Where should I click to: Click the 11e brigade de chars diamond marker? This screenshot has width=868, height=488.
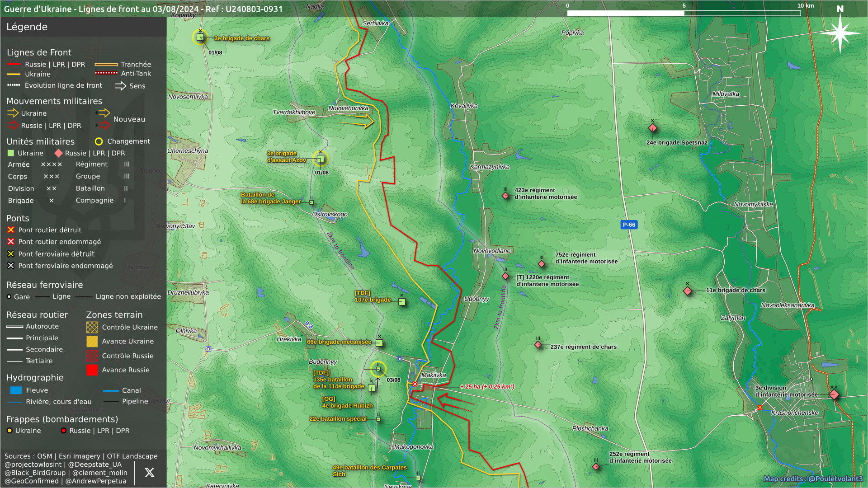pyautogui.click(x=688, y=291)
